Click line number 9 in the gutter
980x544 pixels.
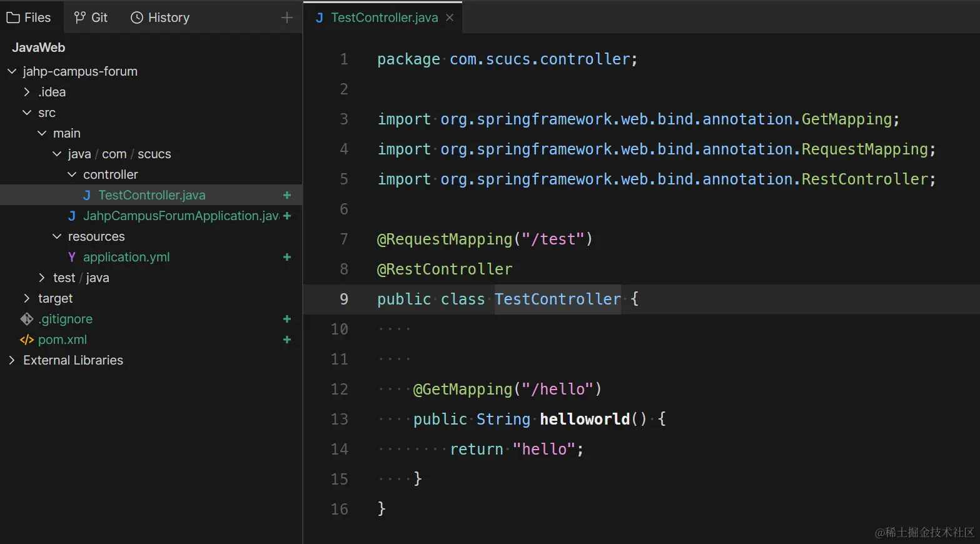pos(343,299)
